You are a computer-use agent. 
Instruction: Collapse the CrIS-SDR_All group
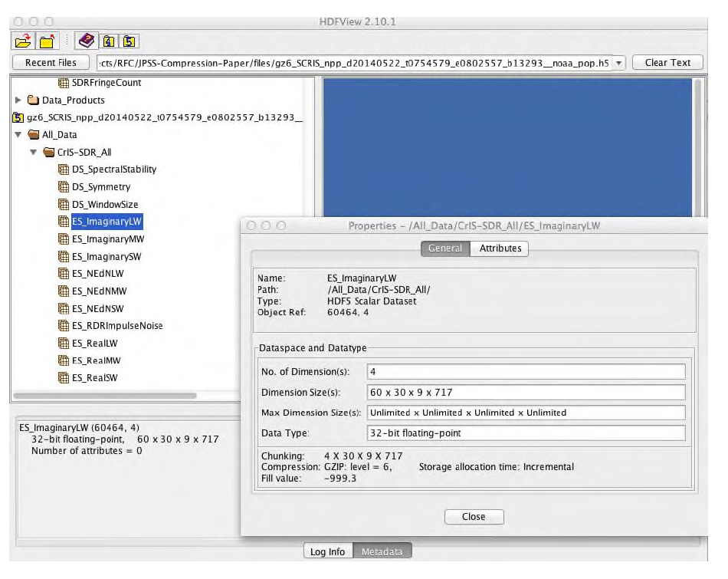pyautogui.click(x=34, y=152)
